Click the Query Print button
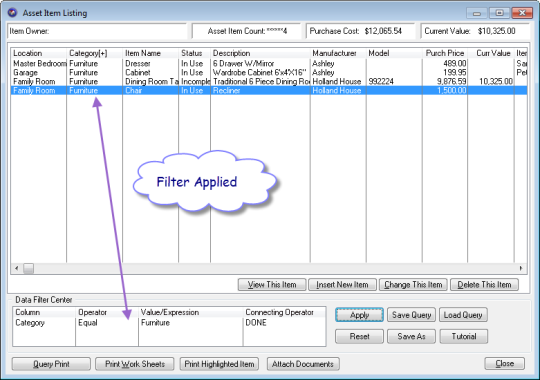Viewport: 540px width, 380px height. (51, 364)
